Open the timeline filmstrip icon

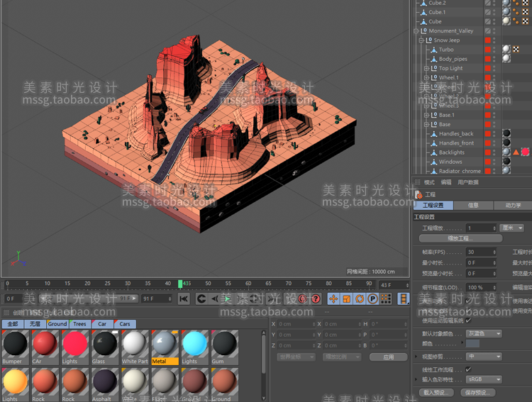point(404,299)
